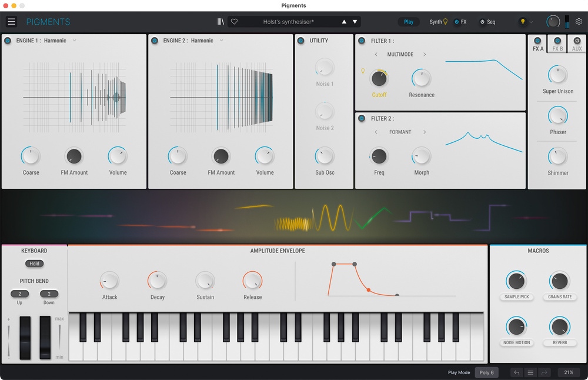Toggle the Seq power switch
588x380 pixels.
click(482, 21)
